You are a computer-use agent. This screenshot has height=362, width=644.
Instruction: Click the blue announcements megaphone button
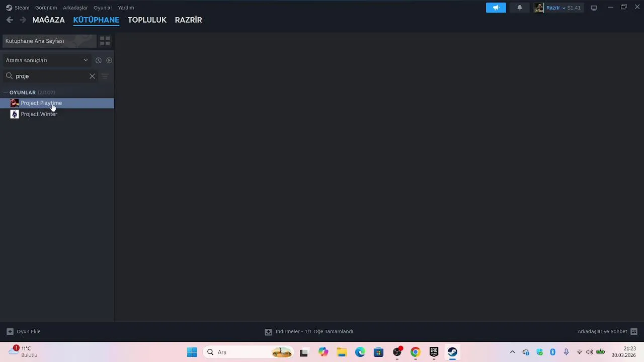click(x=496, y=8)
